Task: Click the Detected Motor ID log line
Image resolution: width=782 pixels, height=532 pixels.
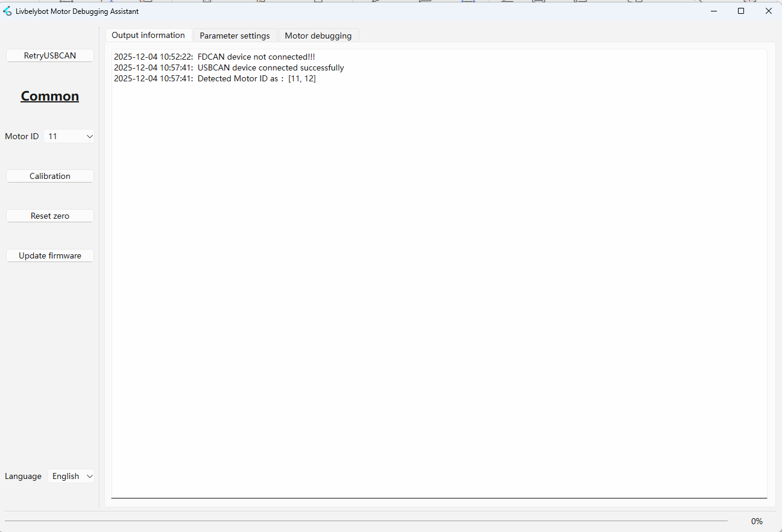Action: tap(215, 79)
